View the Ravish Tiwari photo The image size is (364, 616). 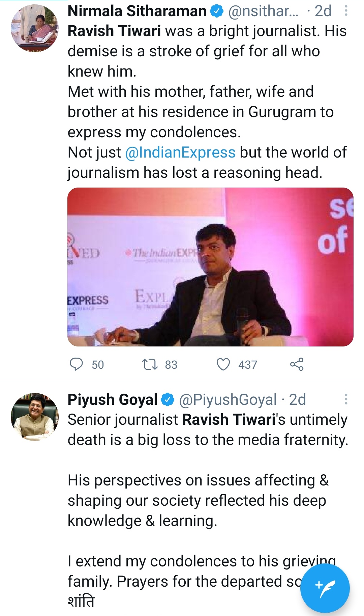coord(210,267)
